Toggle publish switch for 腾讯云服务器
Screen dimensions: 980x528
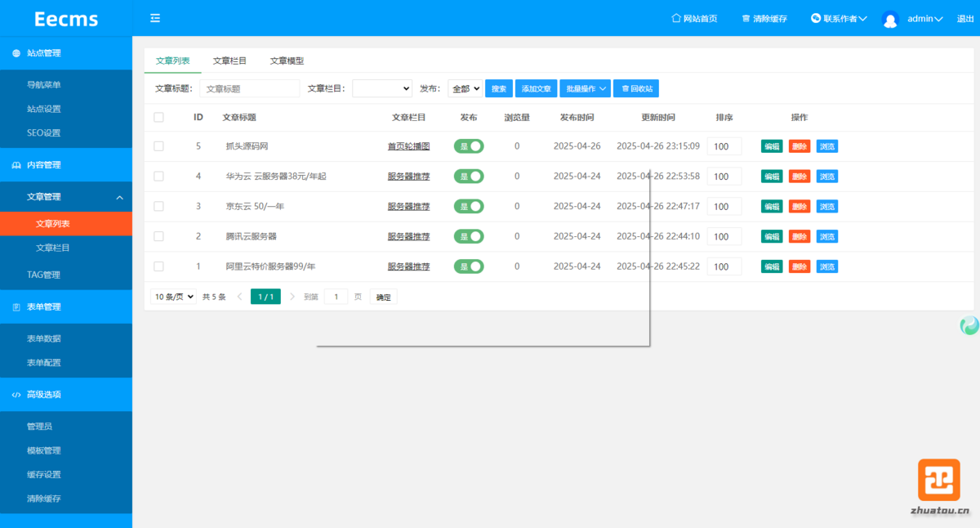[469, 237]
